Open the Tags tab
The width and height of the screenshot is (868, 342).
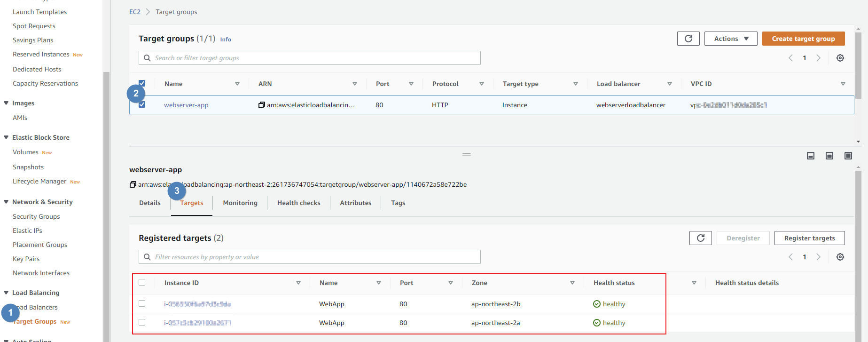coord(398,203)
